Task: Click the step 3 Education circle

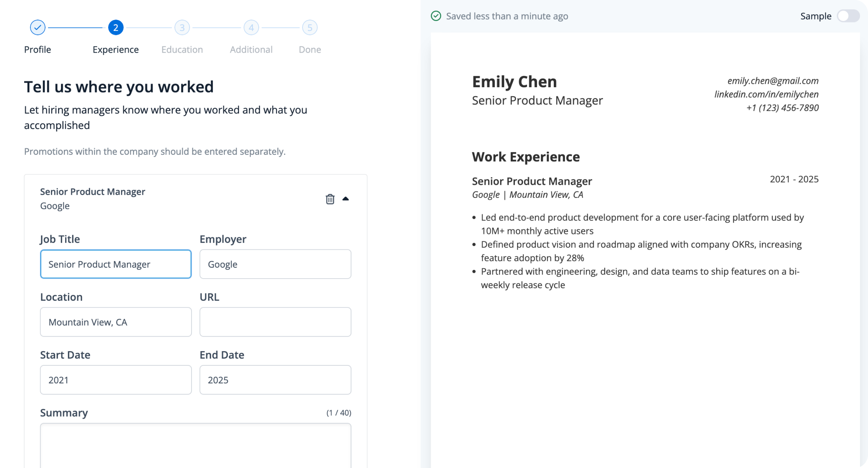Action: pos(182,27)
